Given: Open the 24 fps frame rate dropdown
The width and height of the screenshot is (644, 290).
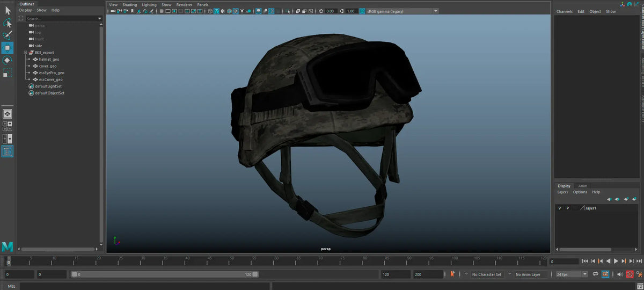Looking at the screenshot, I should point(571,274).
